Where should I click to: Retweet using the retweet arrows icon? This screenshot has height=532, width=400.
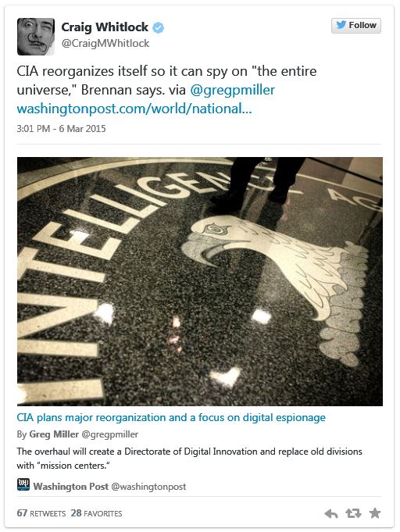point(353,514)
